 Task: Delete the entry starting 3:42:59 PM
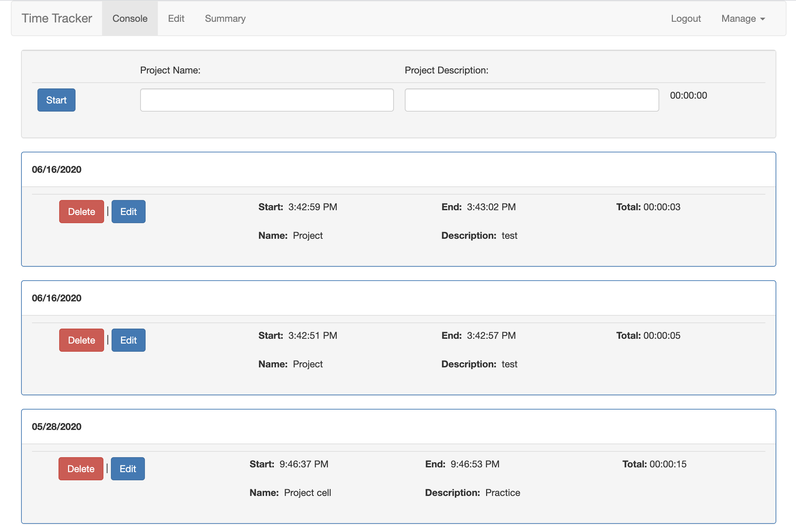(x=82, y=212)
